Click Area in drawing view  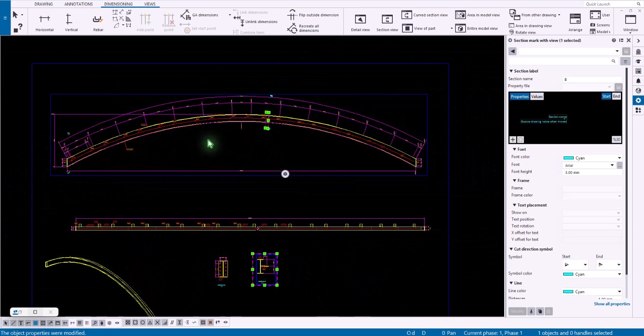pyautogui.click(x=531, y=26)
